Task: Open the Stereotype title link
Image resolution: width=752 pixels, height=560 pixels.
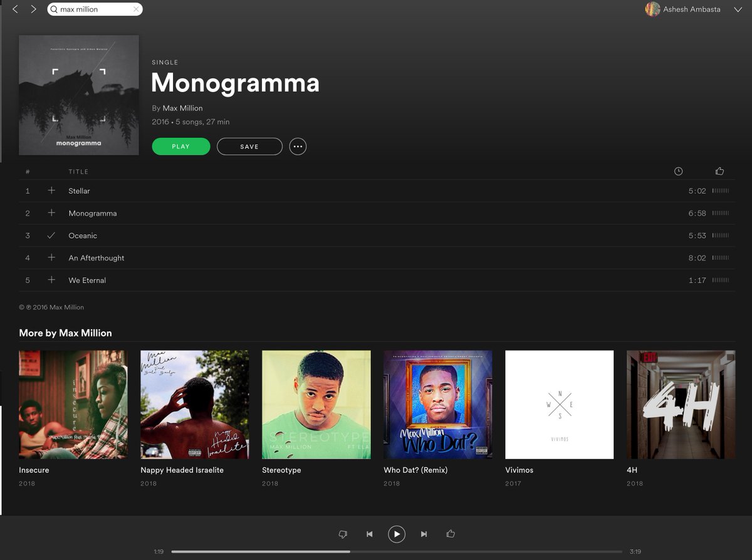Action: [281, 470]
